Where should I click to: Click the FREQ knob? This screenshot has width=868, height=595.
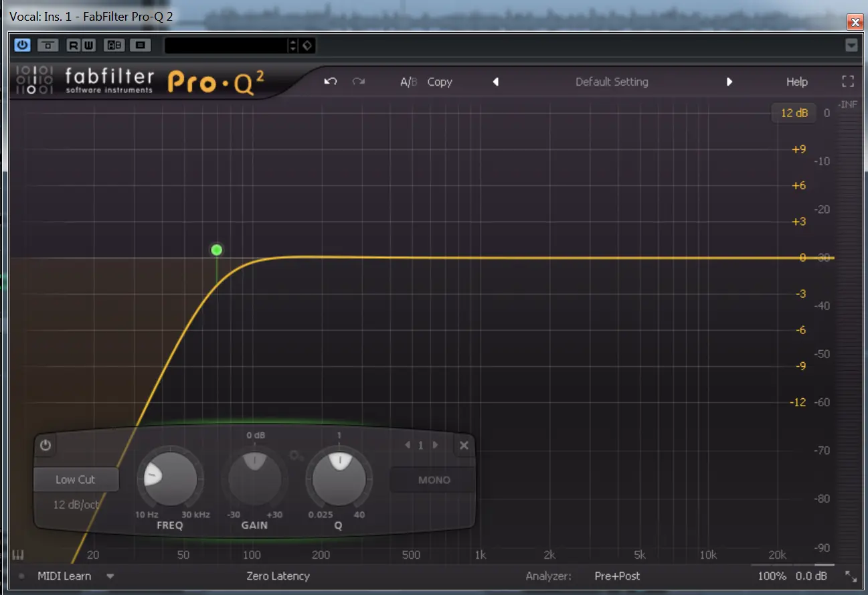click(x=171, y=480)
